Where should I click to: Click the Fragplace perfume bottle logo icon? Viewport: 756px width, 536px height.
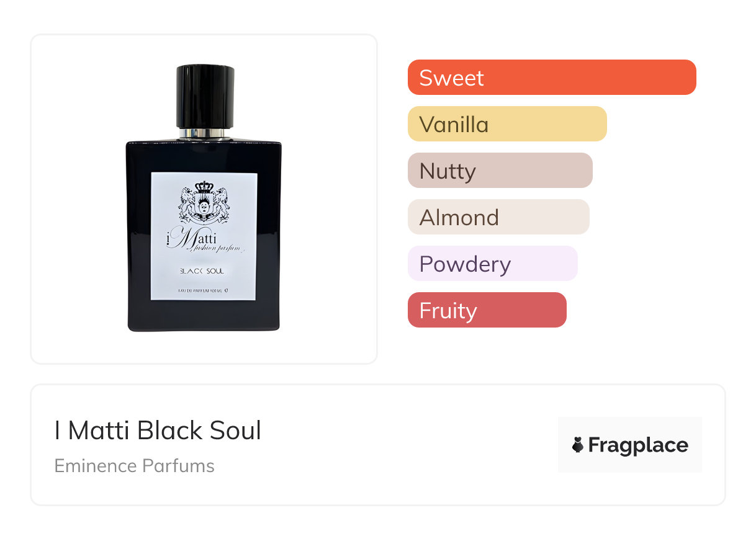[578, 445]
